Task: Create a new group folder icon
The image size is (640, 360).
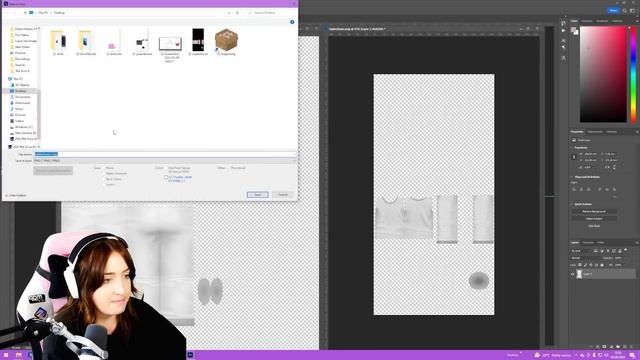Action: click(x=618, y=347)
